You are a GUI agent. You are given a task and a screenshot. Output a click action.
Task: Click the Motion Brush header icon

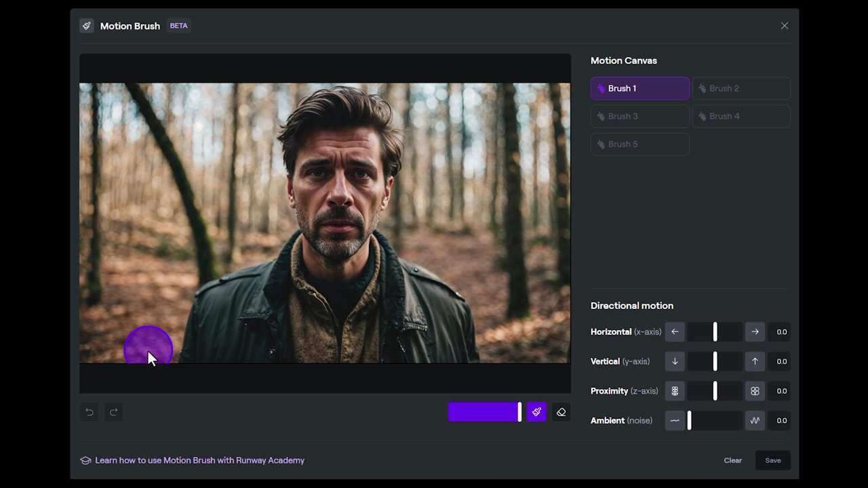[87, 26]
